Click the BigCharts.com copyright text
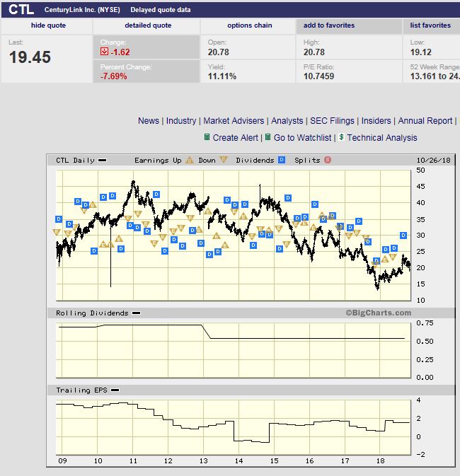 pyautogui.click(x=379, y=313)
